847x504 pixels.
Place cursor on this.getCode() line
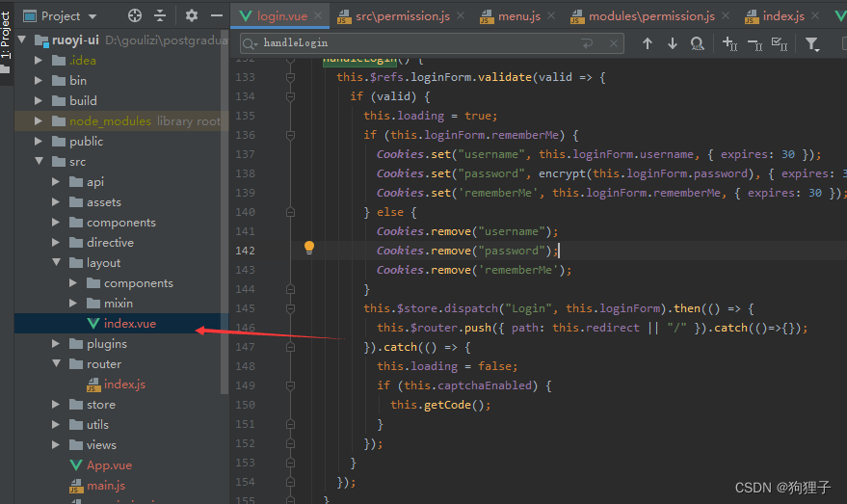click(440, 405)
